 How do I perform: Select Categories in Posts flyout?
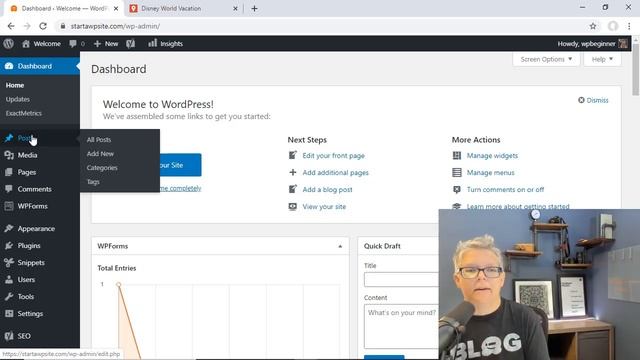pos(102,168)
